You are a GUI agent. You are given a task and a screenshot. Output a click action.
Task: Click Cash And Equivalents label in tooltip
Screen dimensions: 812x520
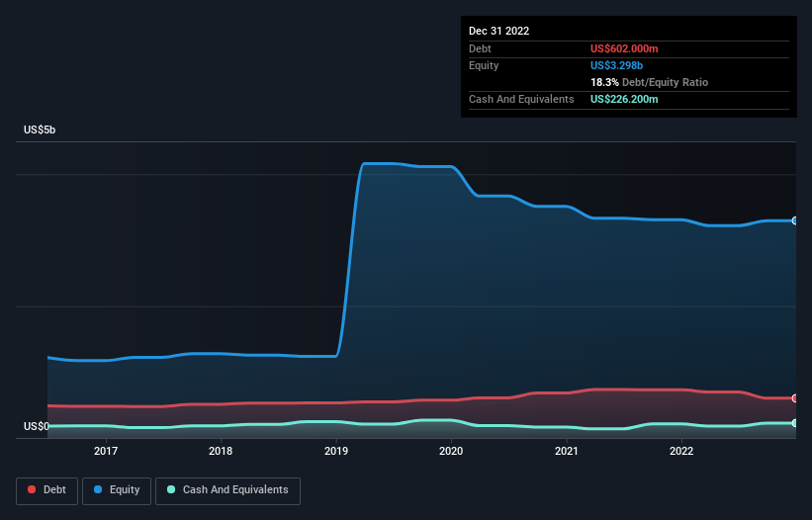521,99
